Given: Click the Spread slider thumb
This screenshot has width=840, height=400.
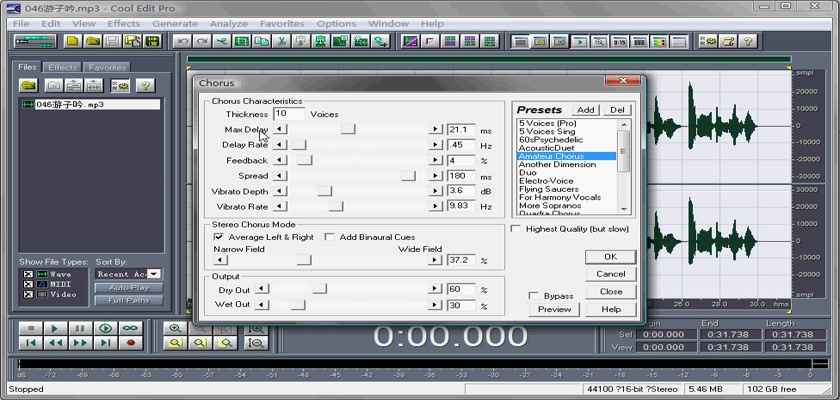Looking at the screenshot, I should point(408,175).
